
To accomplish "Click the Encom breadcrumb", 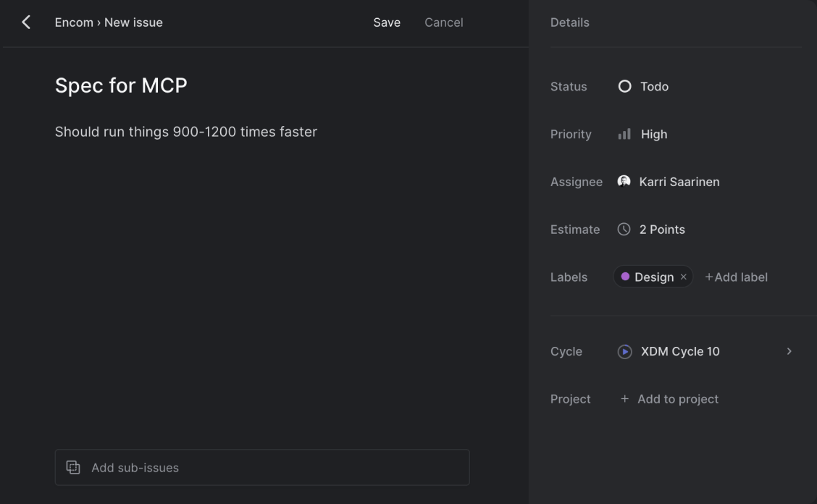I will pyautogui.click(x=73, y=22).
